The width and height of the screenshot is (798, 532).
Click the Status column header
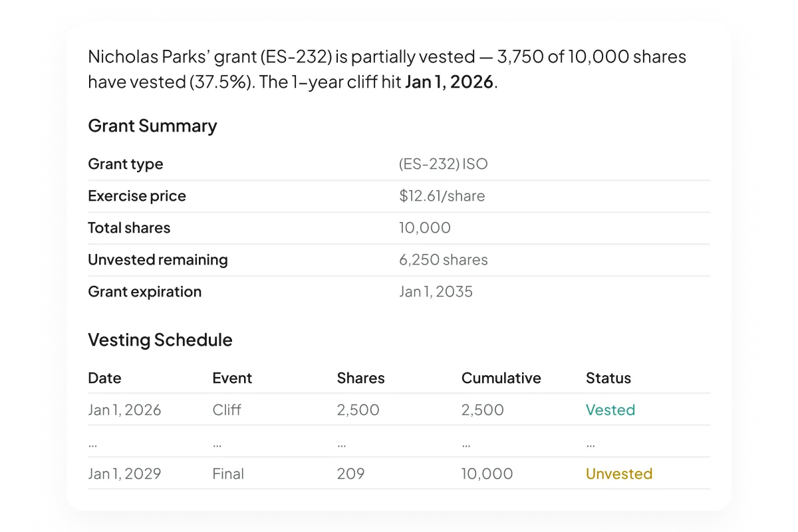pos(608,378)
